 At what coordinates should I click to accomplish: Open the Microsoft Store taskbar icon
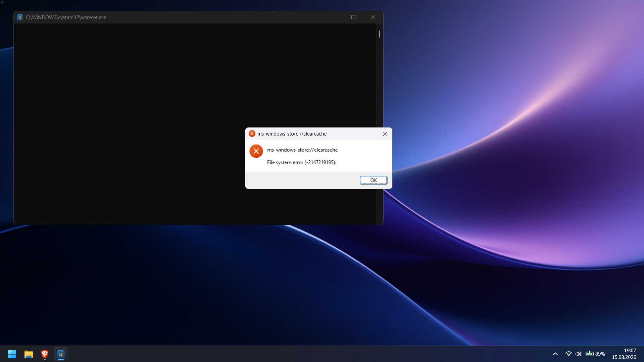click(x=61, y=354)
